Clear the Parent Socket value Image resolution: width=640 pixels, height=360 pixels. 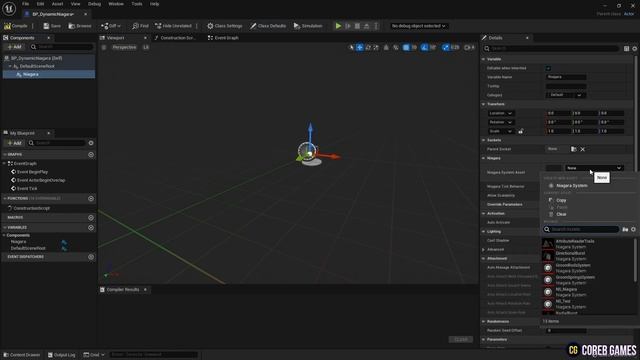click(x=583, y=149)
